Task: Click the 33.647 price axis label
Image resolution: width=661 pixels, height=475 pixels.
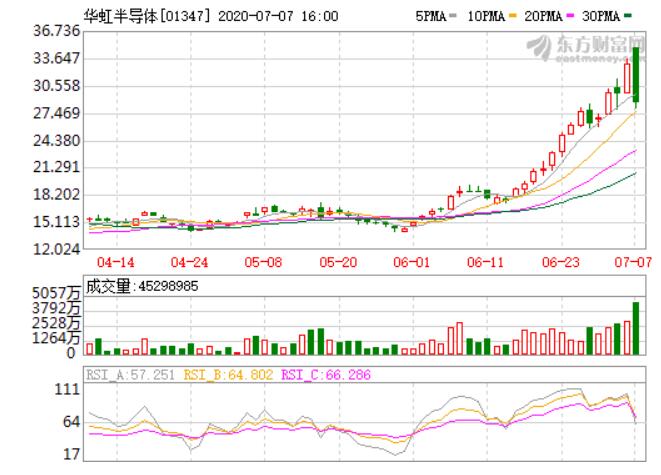Action: (x=56, y=58)
